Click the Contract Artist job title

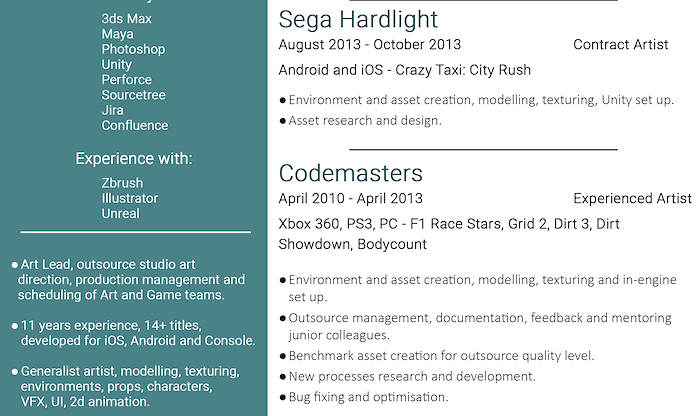coord(621,45)
